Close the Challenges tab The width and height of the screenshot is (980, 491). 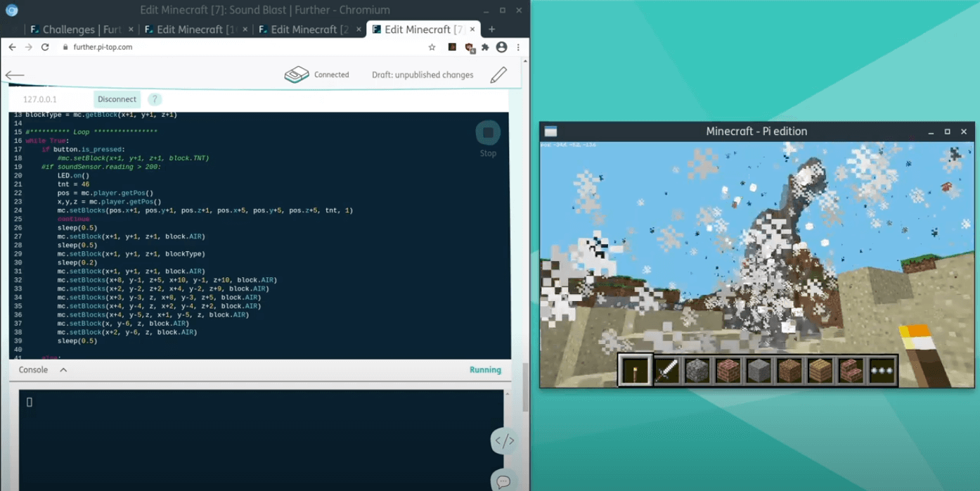[x=131, y=30]
